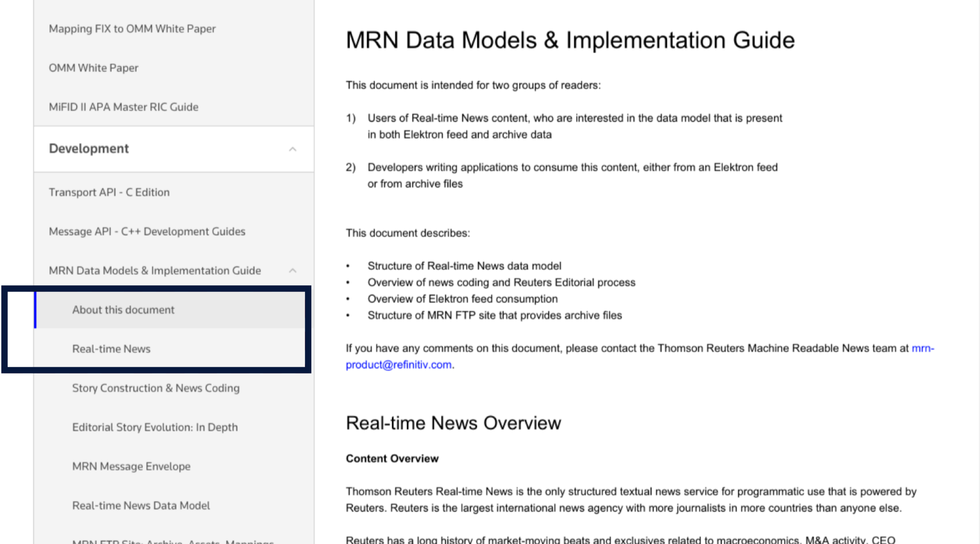The image size is (980, 544).
Task: Click the Development section header
Action: pos(89,149)
